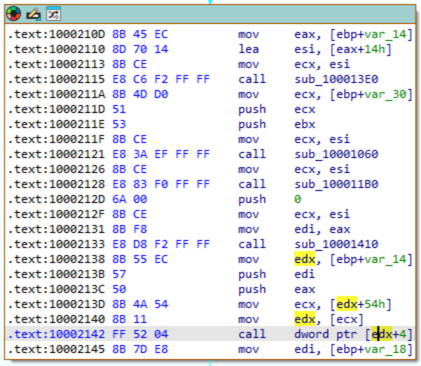Click operand [ebp+var_14] on line 1000210D
The image size is (421, 366).
click(371, 34)
